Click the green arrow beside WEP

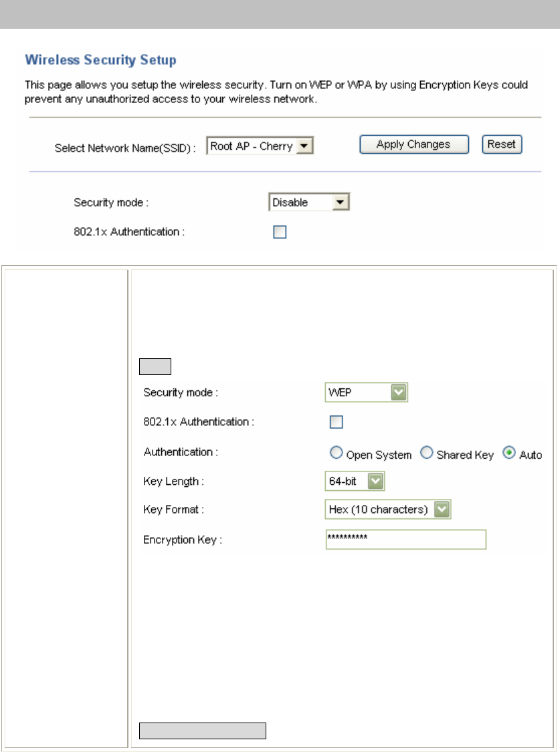pos(399,392)
